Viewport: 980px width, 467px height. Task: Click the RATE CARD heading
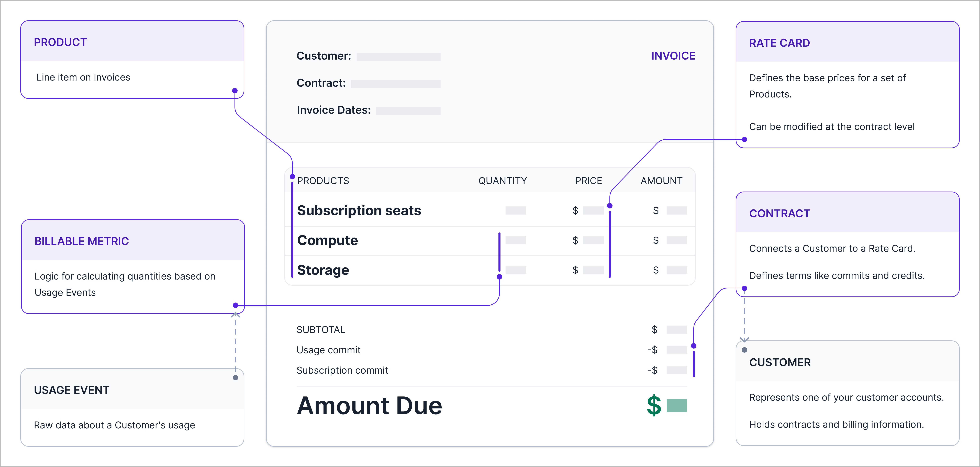[779, 43]
